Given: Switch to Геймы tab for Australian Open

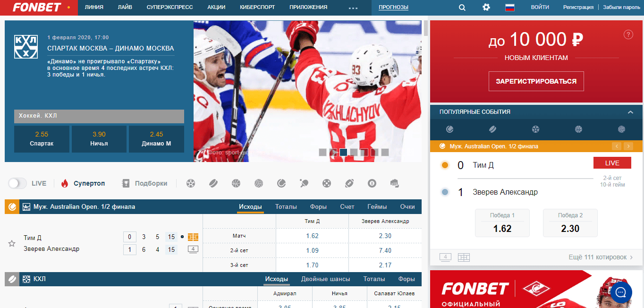Looking at the screenshot, I should click(x=377, y=206).
